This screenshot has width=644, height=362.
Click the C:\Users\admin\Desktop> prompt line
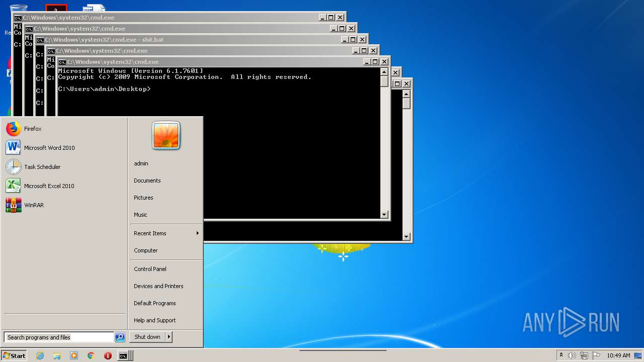coord(104,89)
